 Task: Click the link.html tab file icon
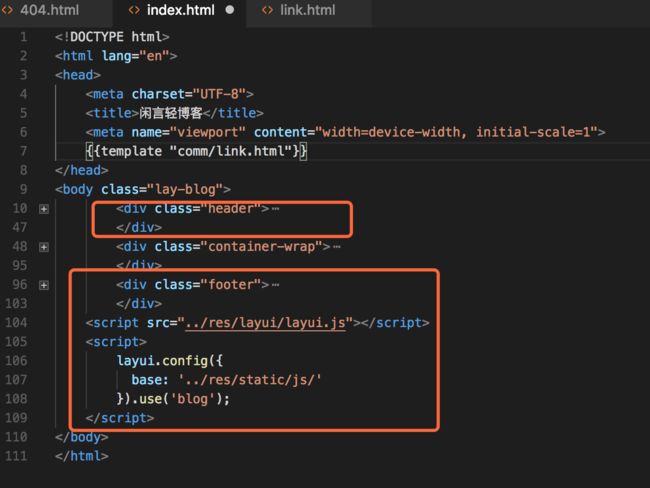(267, 10)
